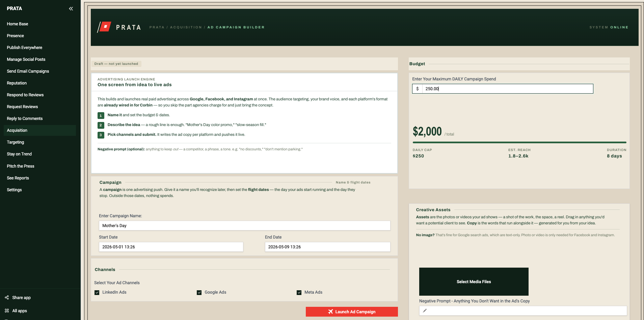Navigate to Reputation
This screenshot has width=644, height=320.
(x=40, y=83)
